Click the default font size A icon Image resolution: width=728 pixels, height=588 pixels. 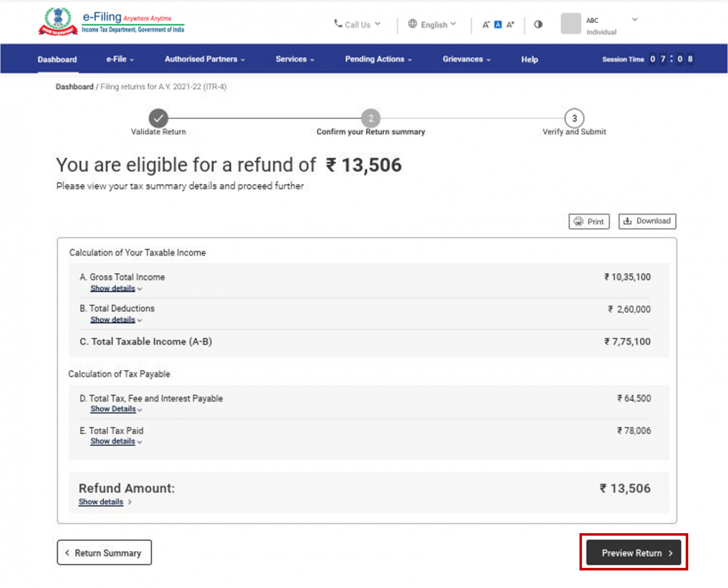click(498, 24)
